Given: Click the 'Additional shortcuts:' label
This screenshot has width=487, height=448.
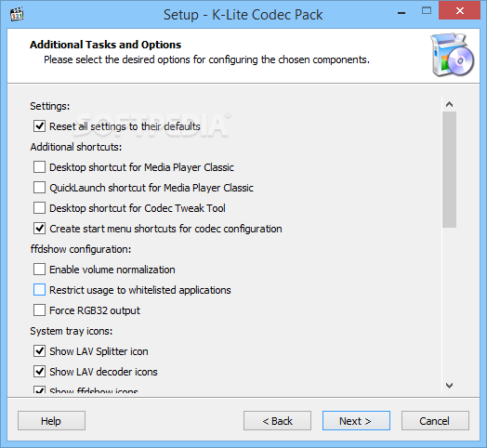Looking at the screenshot, I should coord(76,147).
